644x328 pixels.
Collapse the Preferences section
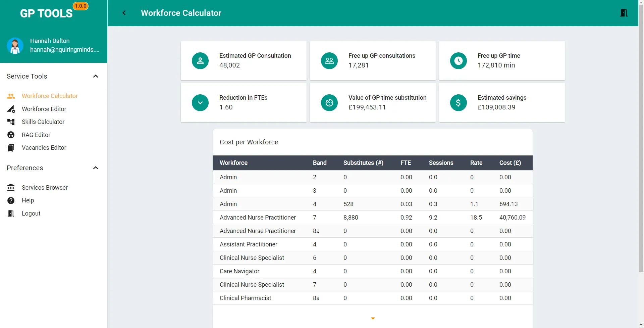click(96, 168)
